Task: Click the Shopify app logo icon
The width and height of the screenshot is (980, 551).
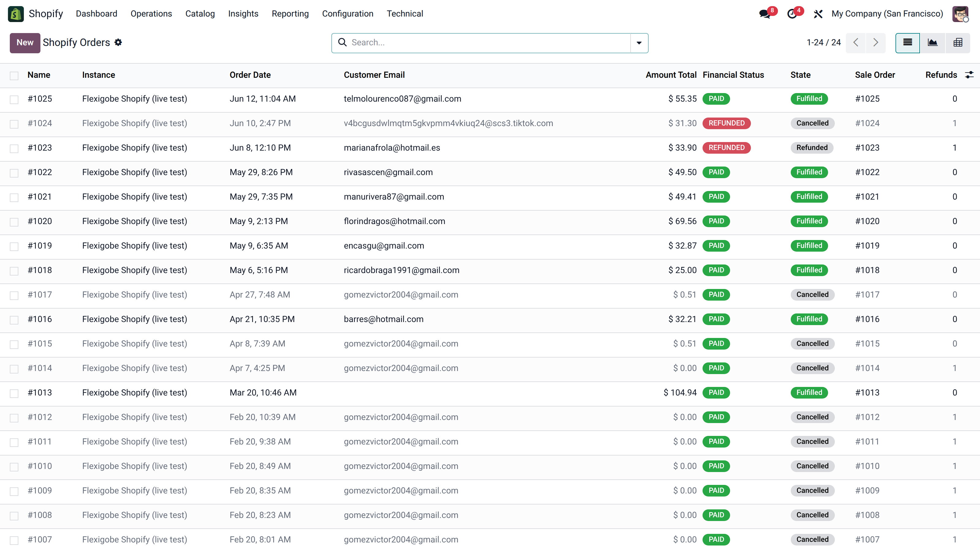Action: pos(16,14)
